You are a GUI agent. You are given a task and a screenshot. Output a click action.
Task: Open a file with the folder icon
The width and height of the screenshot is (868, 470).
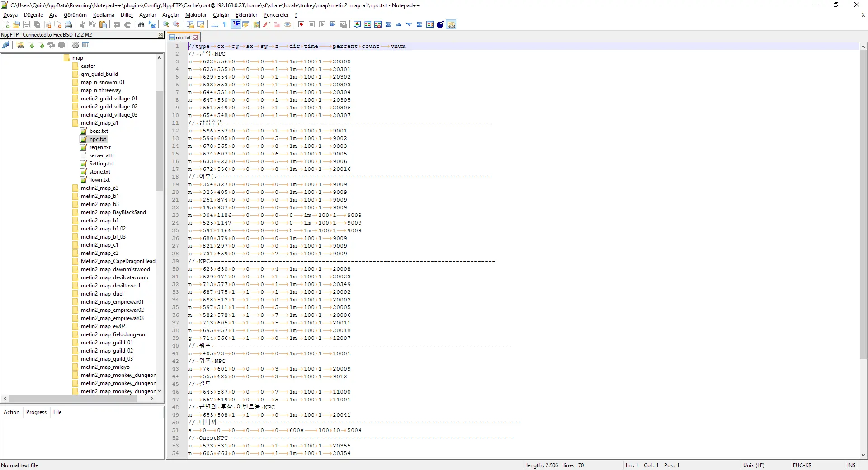16,24
